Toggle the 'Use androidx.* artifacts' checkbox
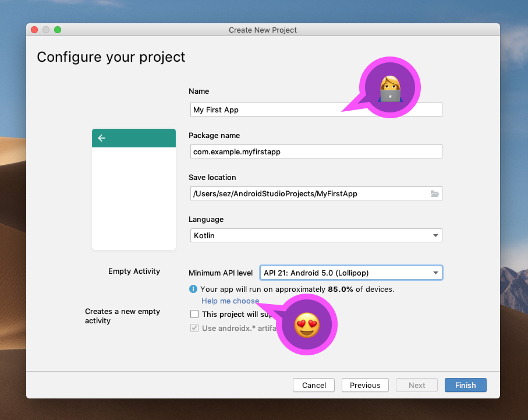This screenshot has height=420, width=528. coord(194,328)
